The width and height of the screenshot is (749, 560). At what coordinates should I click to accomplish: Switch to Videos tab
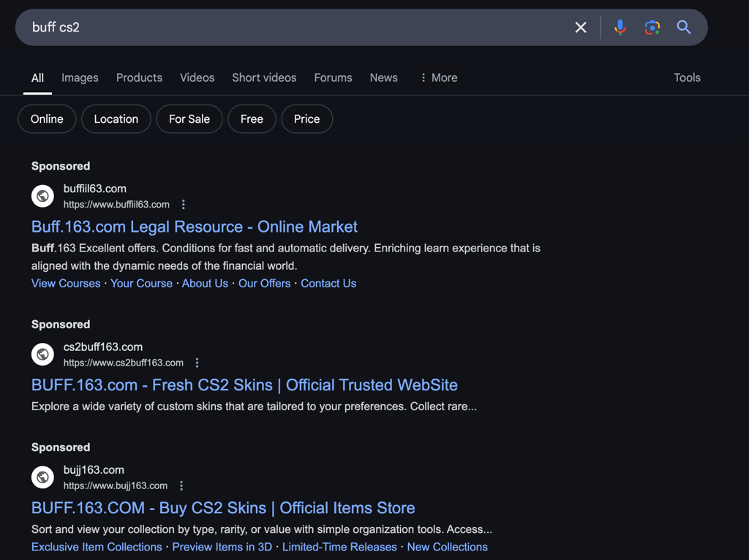[x=197, y=77]
